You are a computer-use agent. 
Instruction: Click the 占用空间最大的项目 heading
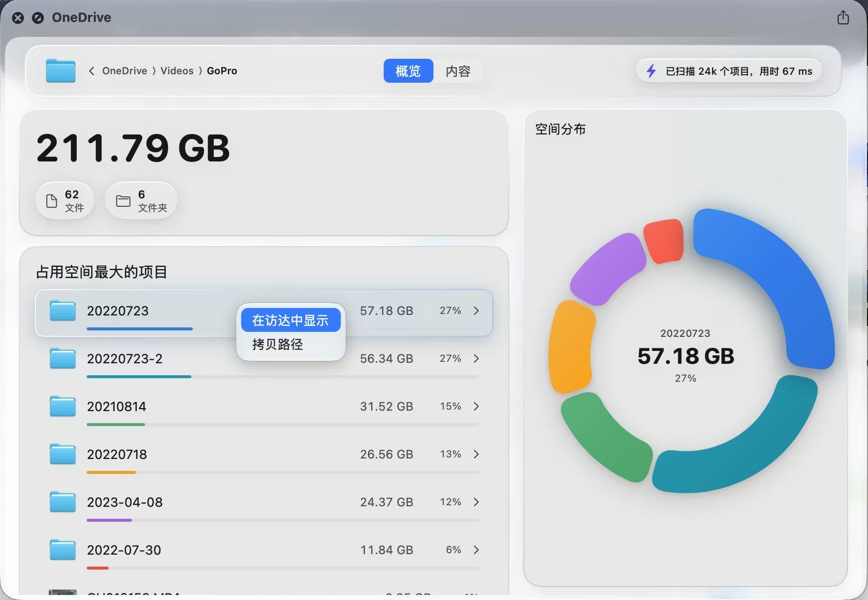(102, 272)
